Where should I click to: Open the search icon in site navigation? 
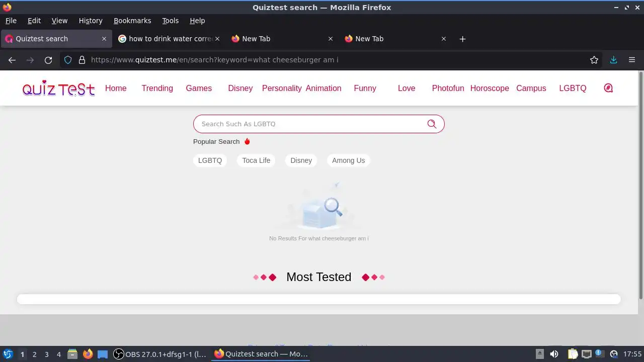[x=608, y=88]
